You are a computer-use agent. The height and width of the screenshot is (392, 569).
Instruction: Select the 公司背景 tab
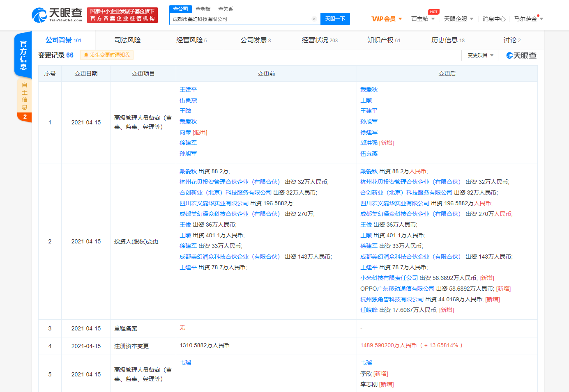64,40
